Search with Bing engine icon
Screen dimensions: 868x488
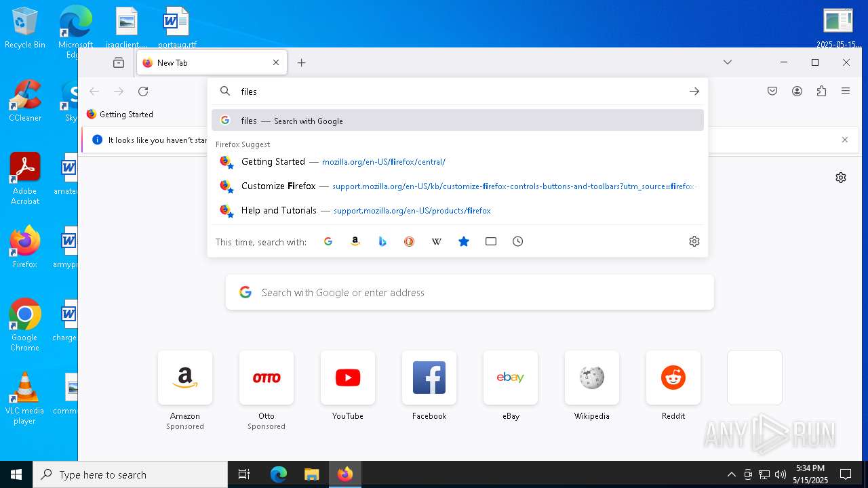382,241
